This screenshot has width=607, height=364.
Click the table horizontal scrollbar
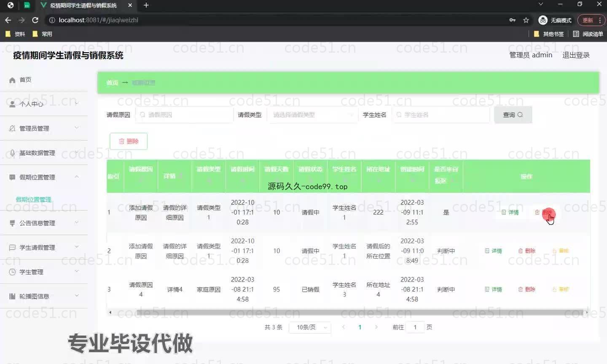tap(360, 313)
